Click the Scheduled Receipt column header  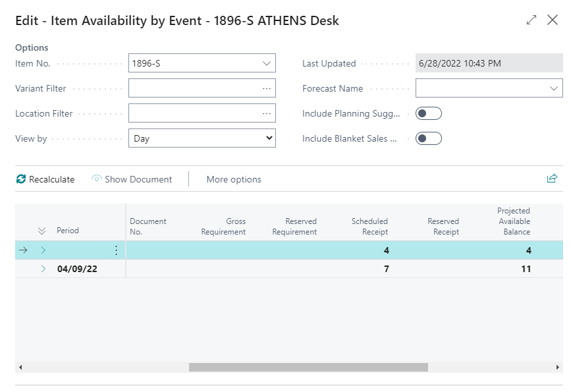(x=369, y=226)
